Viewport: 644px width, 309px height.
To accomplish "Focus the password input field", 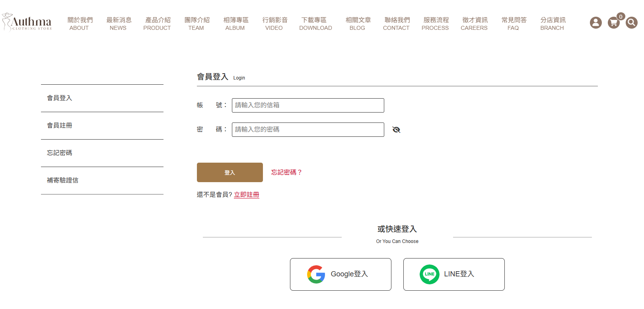I will [x=308, y=130].
